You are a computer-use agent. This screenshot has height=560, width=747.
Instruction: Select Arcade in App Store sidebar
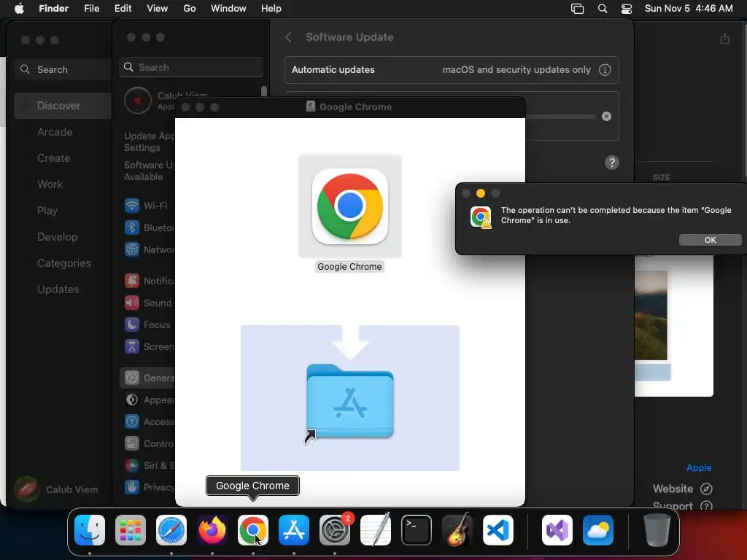[x=55, y=132]
